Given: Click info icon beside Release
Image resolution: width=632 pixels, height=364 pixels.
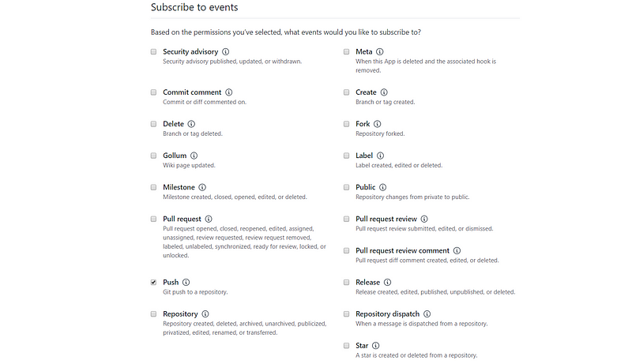Looking at the screenshot, I should [x=387, y=282].
